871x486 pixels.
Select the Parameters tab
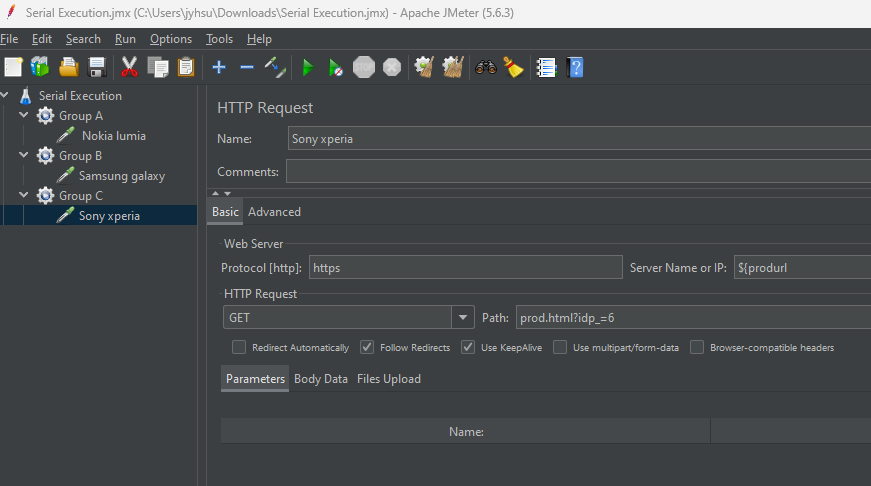coord(255,379)
